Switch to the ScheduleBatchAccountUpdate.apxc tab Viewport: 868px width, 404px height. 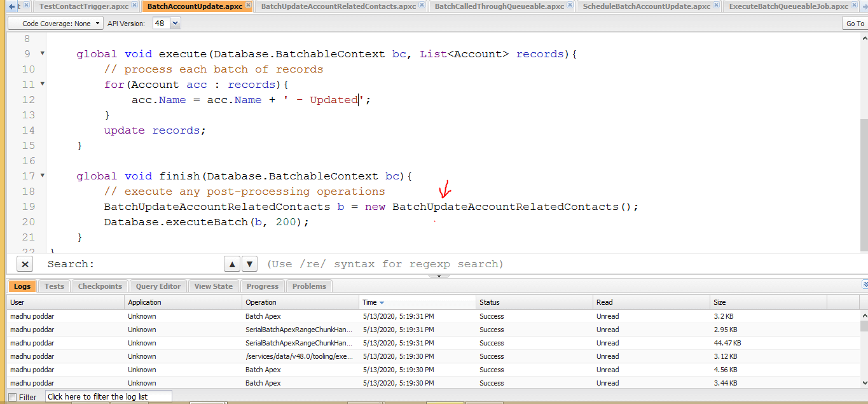coord(646,6)
